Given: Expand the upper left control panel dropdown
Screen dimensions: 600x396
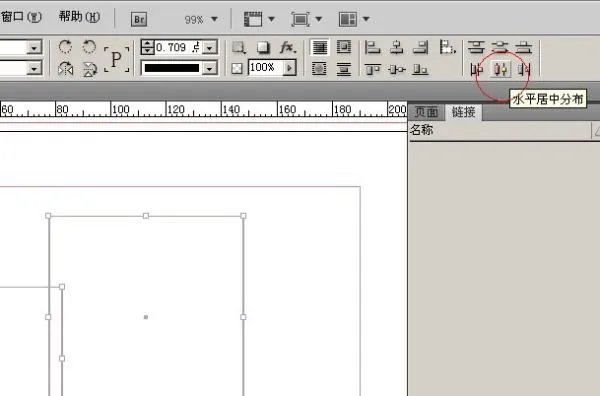Looking at the screenshot, I should coord(34,48).
